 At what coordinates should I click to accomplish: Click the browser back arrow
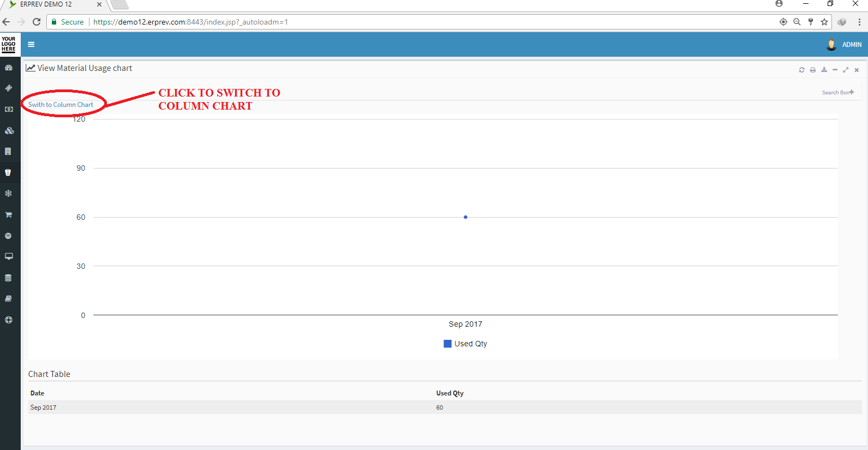[7, 22]
